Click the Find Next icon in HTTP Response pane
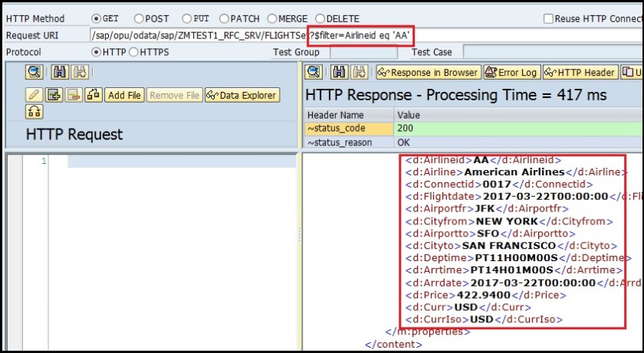The height and width of the screenshot is (353, 644). click(360, 72)
